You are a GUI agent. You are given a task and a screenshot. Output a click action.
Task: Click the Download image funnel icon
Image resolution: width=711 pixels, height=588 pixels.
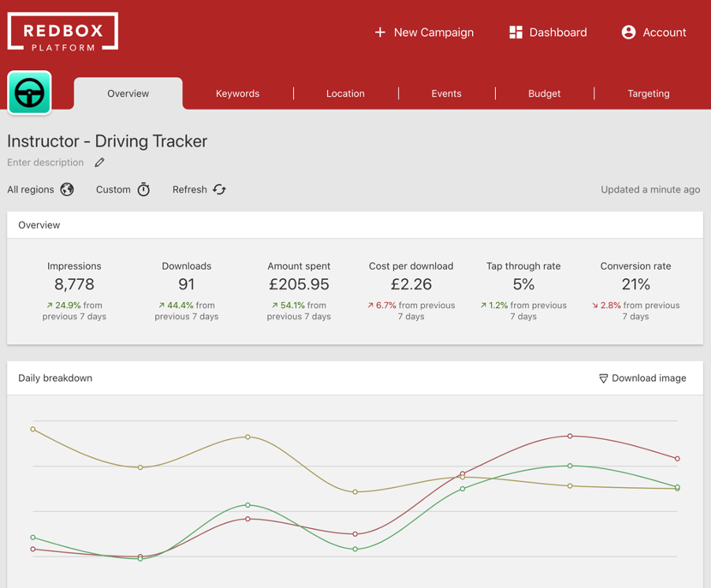coord(603,378)
